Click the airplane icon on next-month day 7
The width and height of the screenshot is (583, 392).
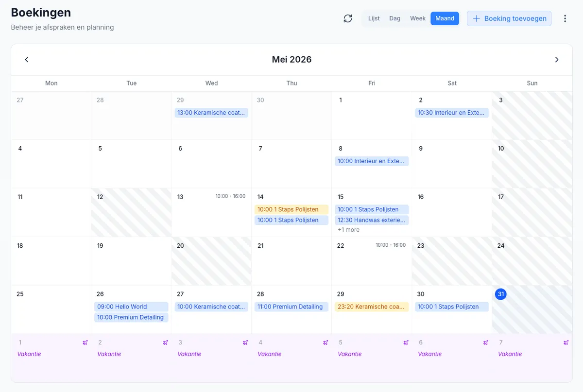[x=566, y=342]
